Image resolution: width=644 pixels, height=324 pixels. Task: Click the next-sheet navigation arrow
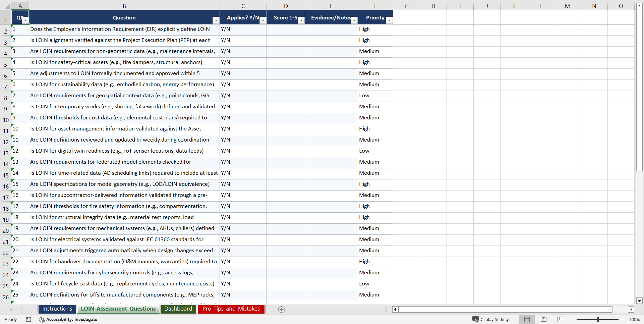click(21, 309)
